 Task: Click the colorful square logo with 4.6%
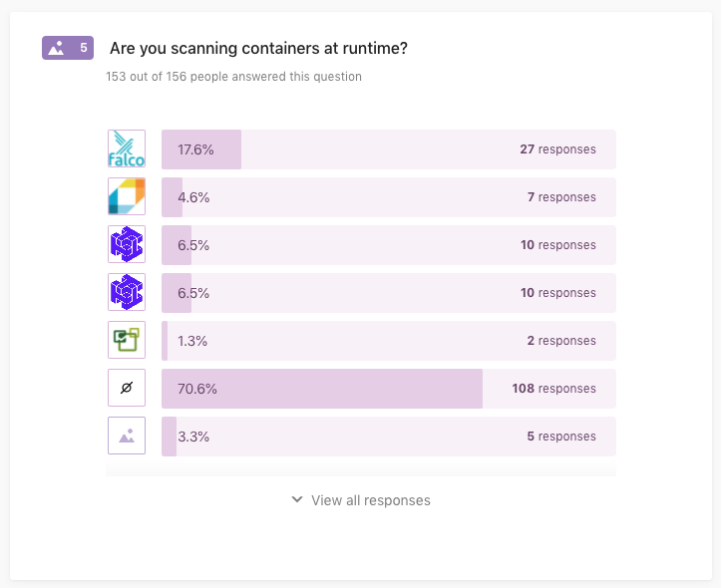click(x=127, y=196)
